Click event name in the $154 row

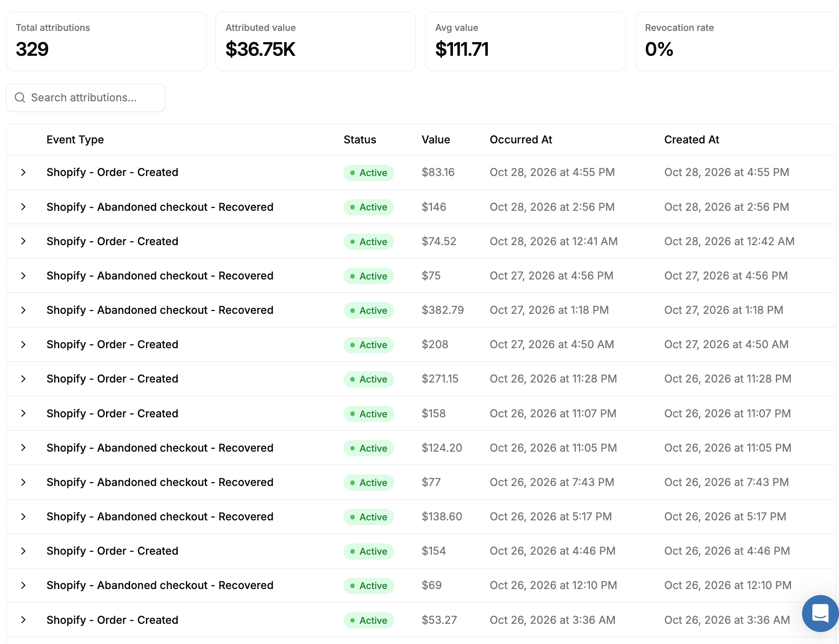[x=112, y=551]
